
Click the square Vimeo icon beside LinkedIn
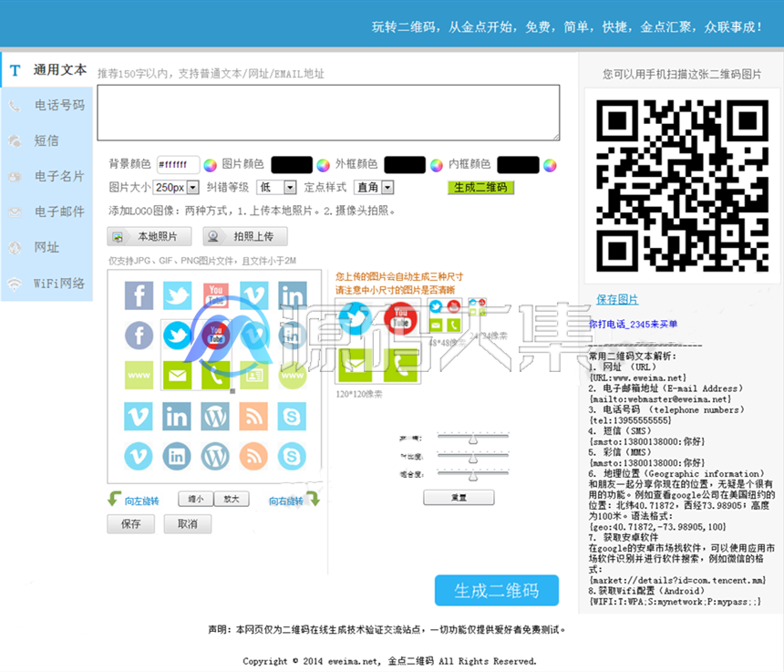click(x=138, y=416)
